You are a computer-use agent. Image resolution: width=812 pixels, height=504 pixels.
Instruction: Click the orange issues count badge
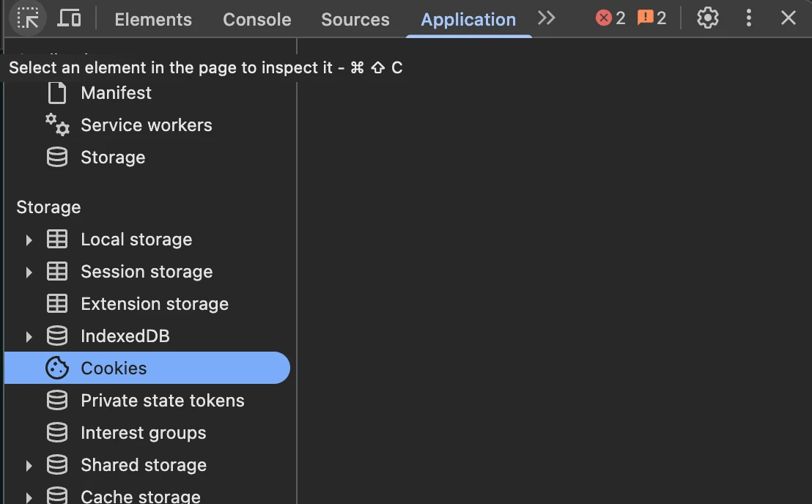click(x=652, y=18)
